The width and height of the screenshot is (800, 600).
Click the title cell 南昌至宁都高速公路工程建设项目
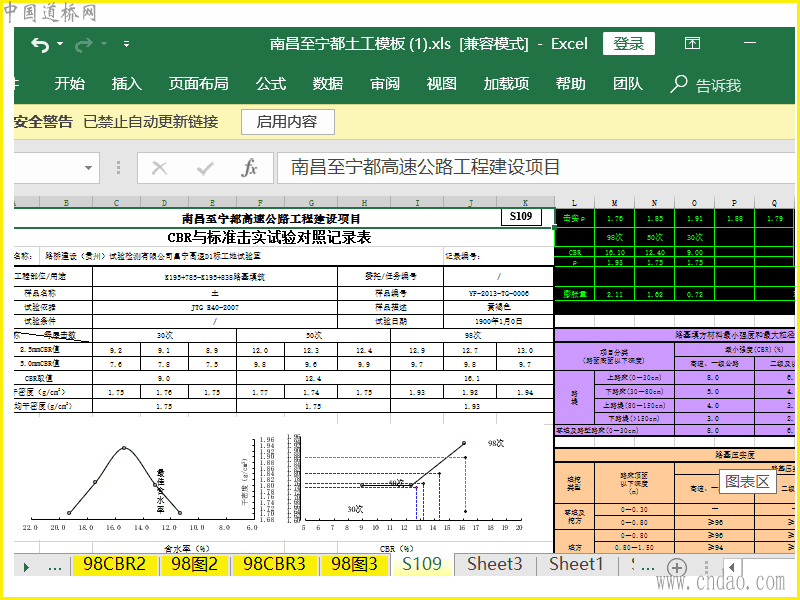click(271, 219)
